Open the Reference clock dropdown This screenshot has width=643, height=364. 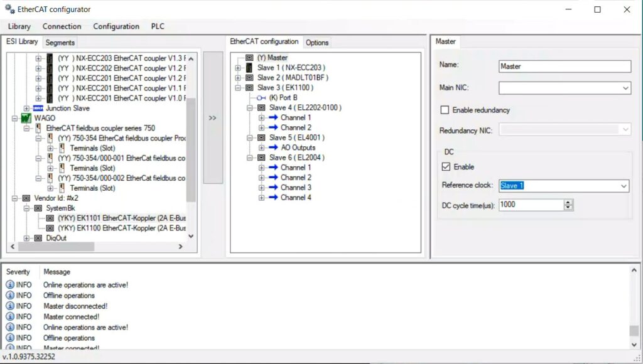coord(624,186)
